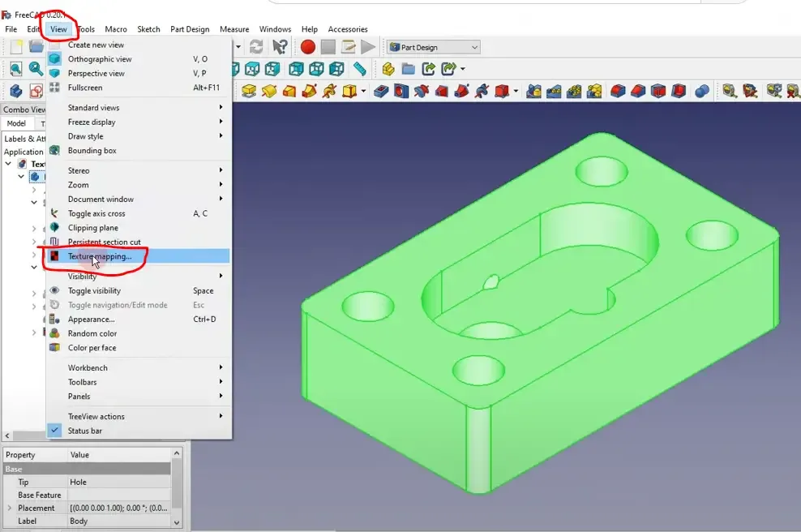Switch to Orthographic view
This screenshot has height=532, width=801.
click(139, 59)
